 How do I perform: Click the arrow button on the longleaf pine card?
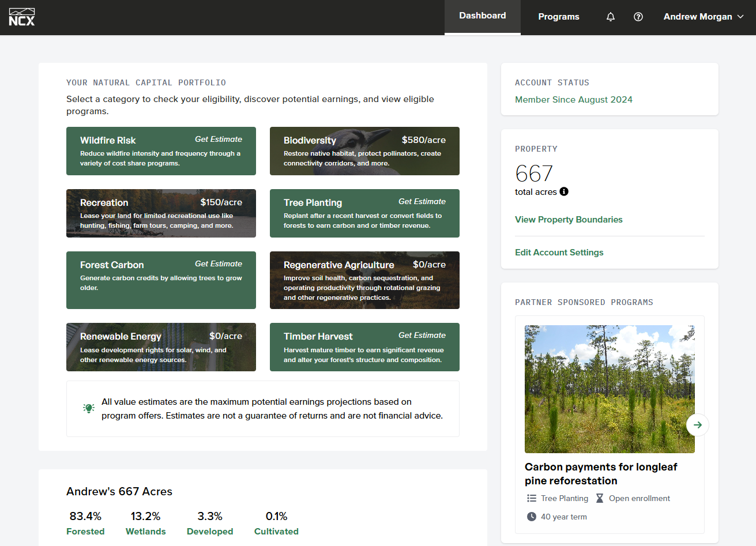[697, 424]
